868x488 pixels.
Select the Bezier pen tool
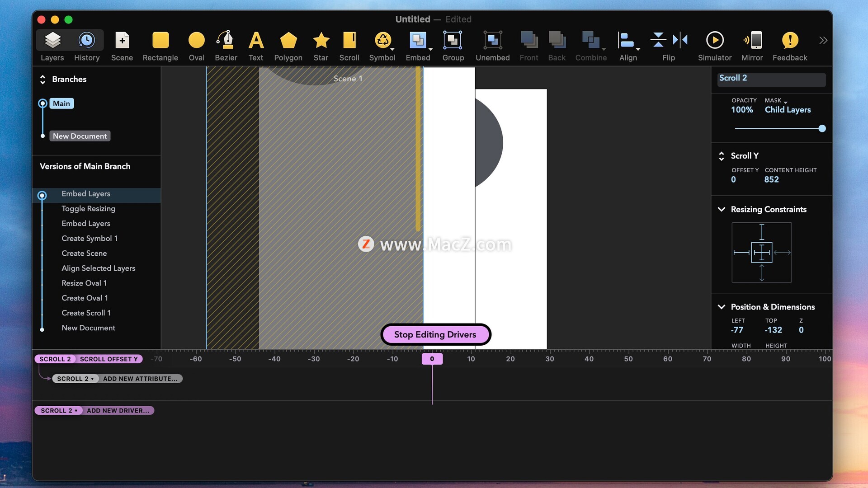[x=226, y=45]
